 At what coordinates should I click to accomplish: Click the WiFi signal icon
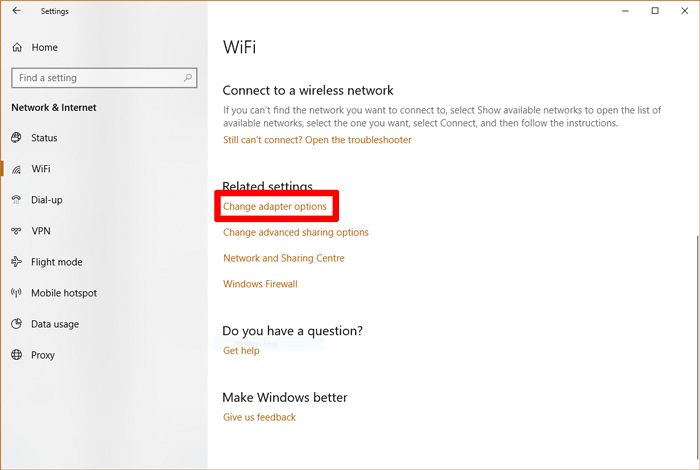click(x=17, y=169)
